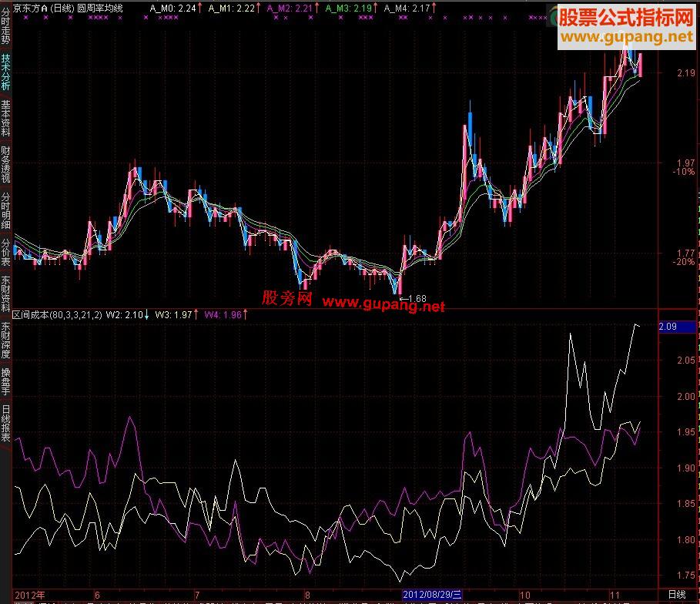This screenshot has height=604, width=700.
Task: Click the 京东方A (日线) stock title
Action: (x=43, y=8)
